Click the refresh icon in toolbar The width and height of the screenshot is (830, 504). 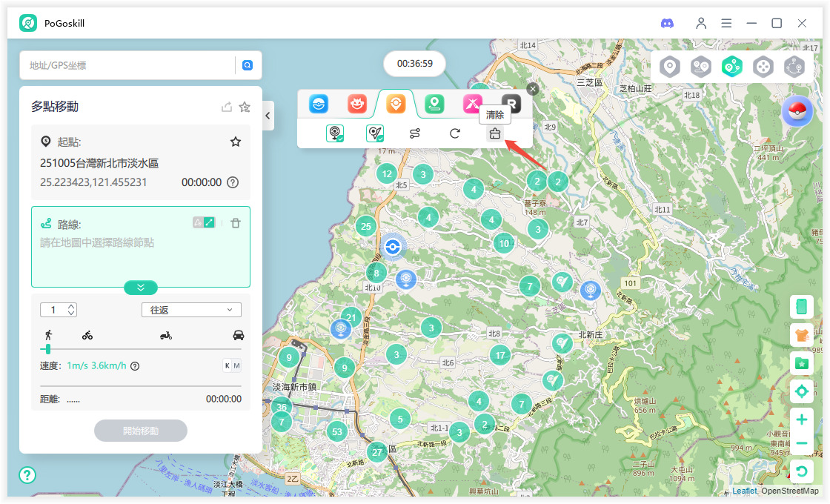pos(455,133)
